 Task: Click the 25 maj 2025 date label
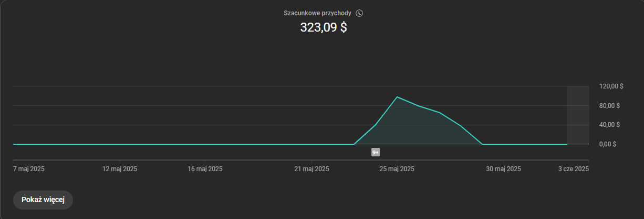(397, 169)
